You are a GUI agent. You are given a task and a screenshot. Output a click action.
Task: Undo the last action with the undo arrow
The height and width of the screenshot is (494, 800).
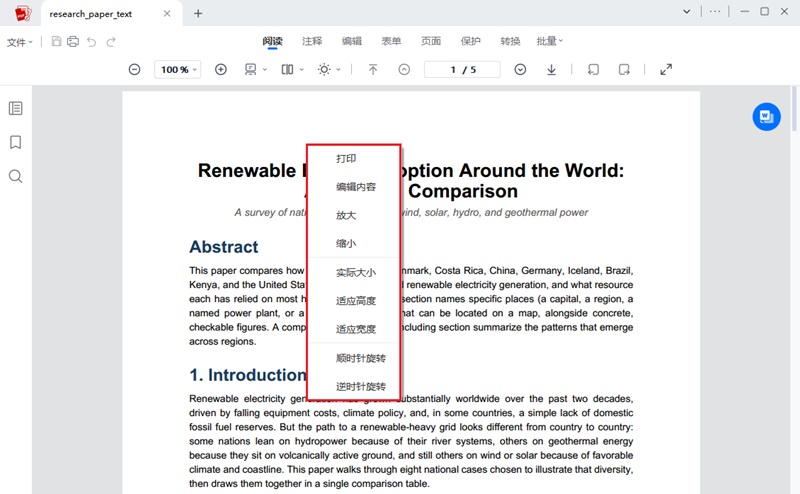point(91,42)
